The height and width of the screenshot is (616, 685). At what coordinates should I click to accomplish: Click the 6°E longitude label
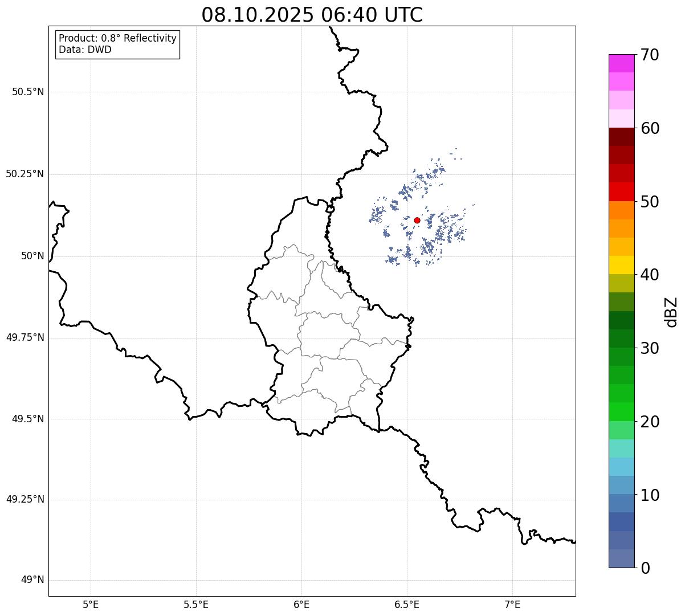301,604
